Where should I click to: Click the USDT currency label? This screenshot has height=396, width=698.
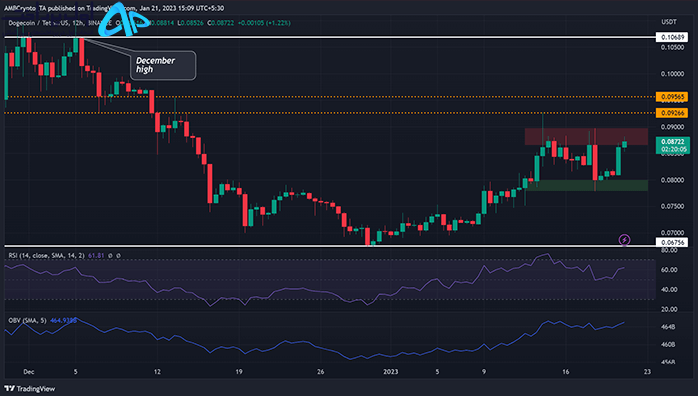click(669, 22)
